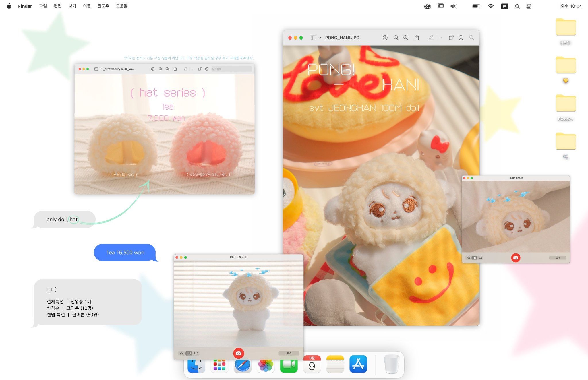Click the info inspector icon in PONG_HANI.JPG window

point(385,38)
